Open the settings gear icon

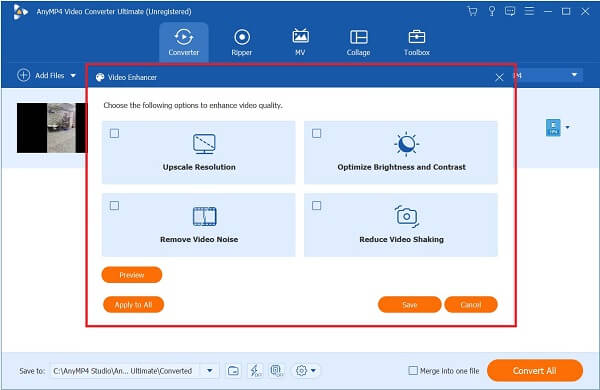coord(302,370)
